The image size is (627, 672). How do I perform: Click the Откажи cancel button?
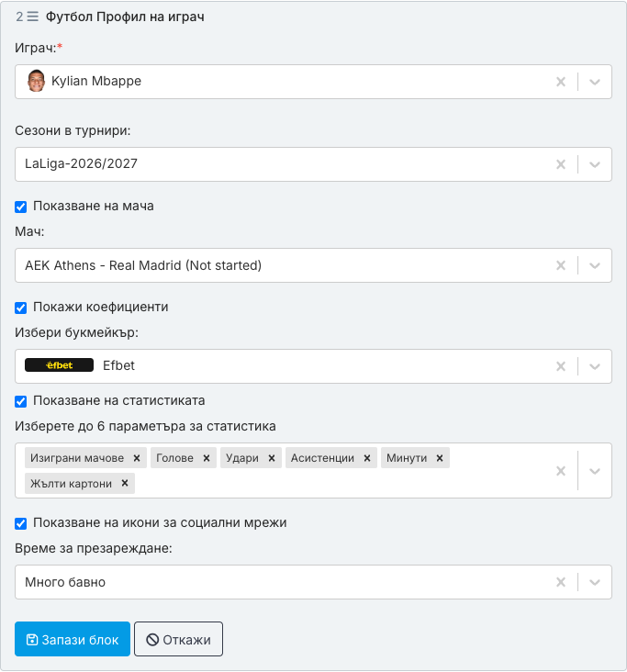(178, 639)
